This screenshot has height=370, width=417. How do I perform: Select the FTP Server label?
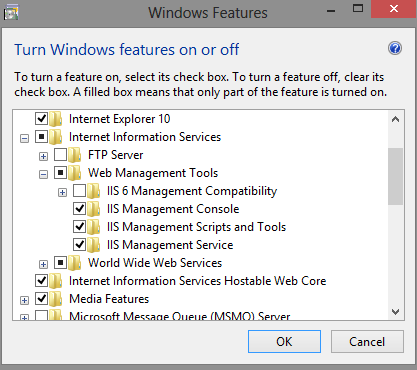coord(115,155)
